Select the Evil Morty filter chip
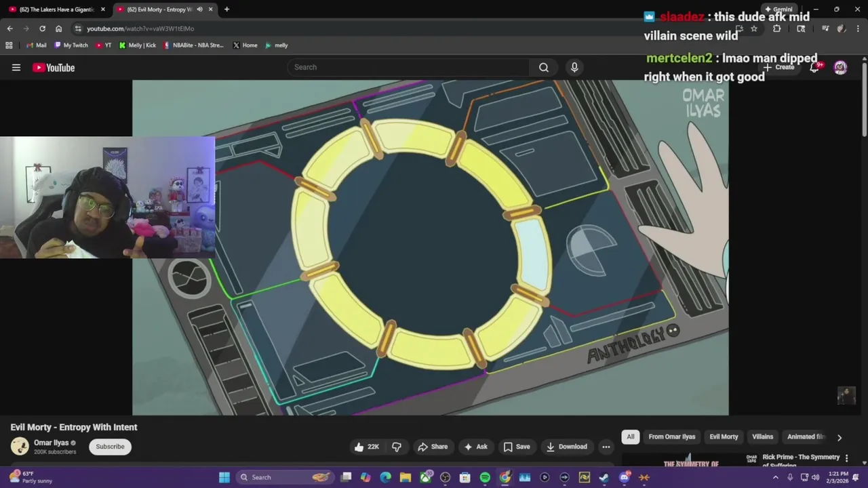This screenshot has height=488, width=868. (724, 437)
